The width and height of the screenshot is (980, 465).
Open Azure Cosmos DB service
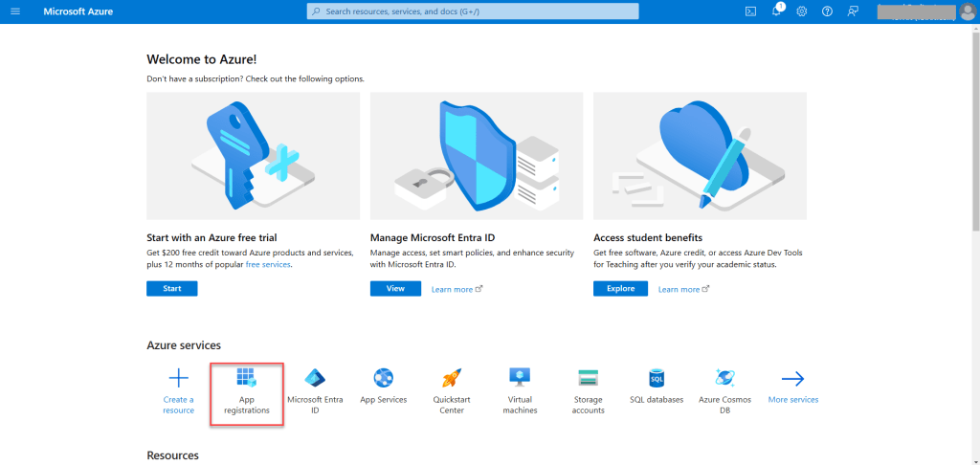[x=724, y=378]
